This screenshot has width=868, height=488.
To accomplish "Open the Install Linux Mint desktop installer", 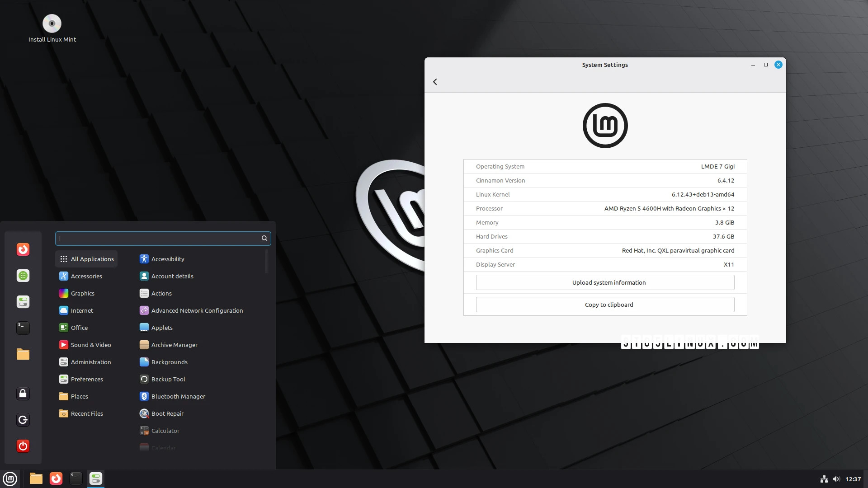I will coord(52,23).
